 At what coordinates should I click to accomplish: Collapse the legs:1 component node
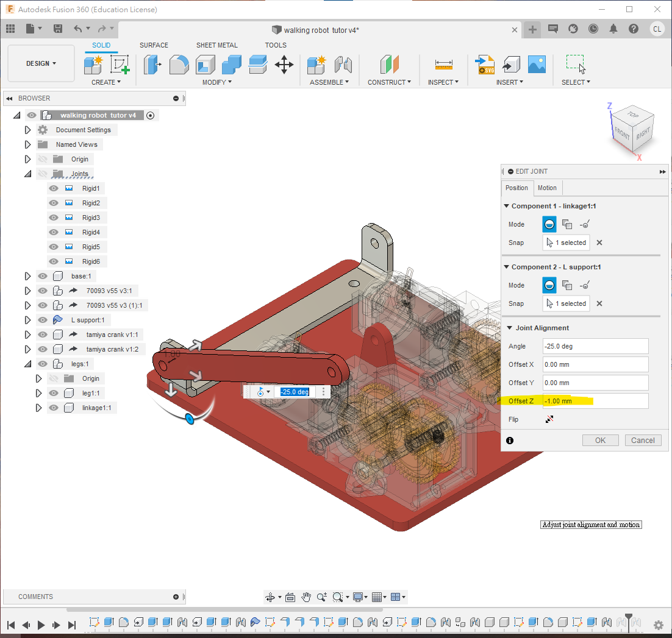pos(27,364)
